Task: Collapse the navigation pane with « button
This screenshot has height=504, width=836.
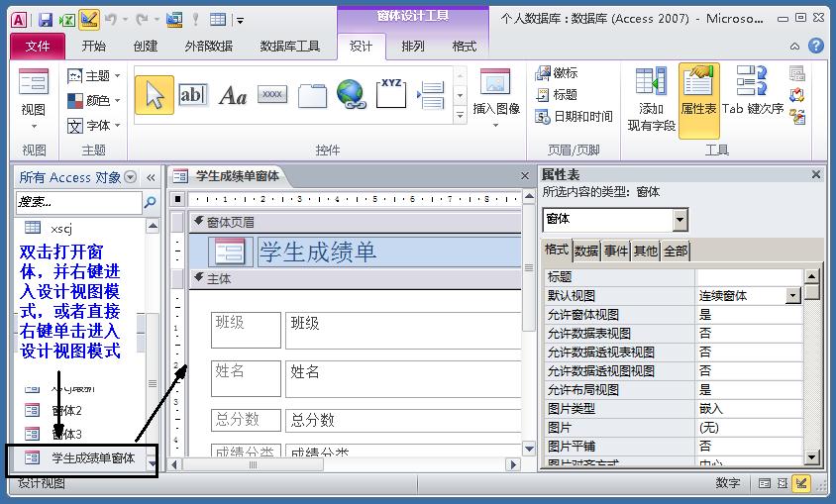Action: click(x=151, y=177)
